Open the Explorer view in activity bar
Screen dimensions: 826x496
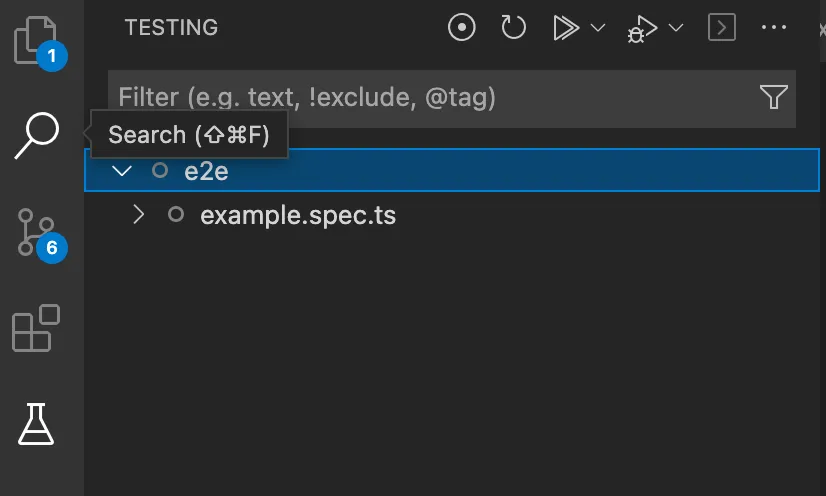pyautogui.click(x=36, y=41)
